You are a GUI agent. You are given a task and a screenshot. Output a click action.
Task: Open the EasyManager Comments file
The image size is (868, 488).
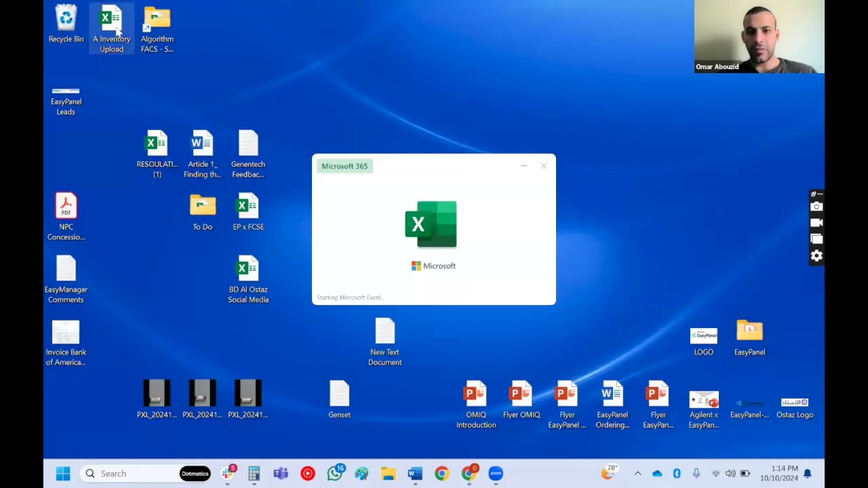[x=66, y=279]
